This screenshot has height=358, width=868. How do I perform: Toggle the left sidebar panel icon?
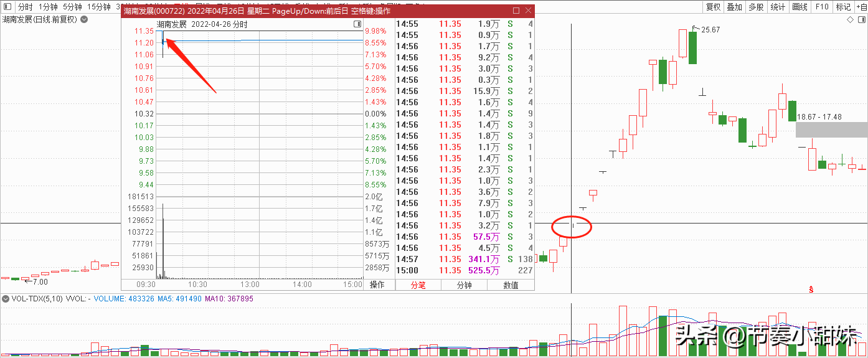click(x=7, y=7)
